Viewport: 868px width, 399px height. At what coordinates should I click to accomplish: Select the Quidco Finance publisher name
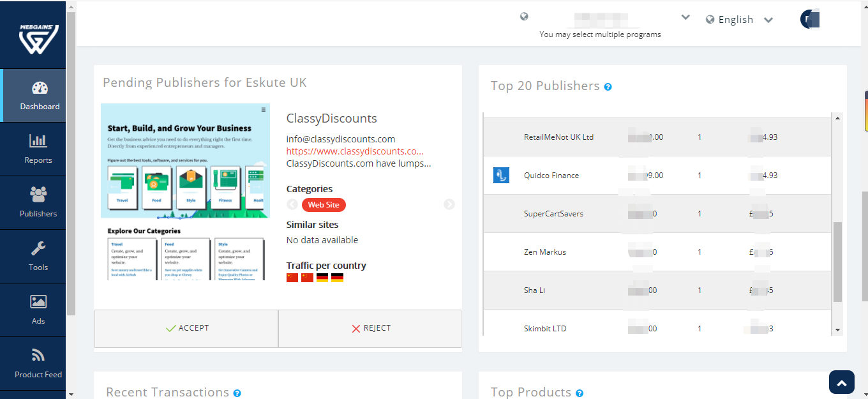pyautogui.click(x=551, y=176)
